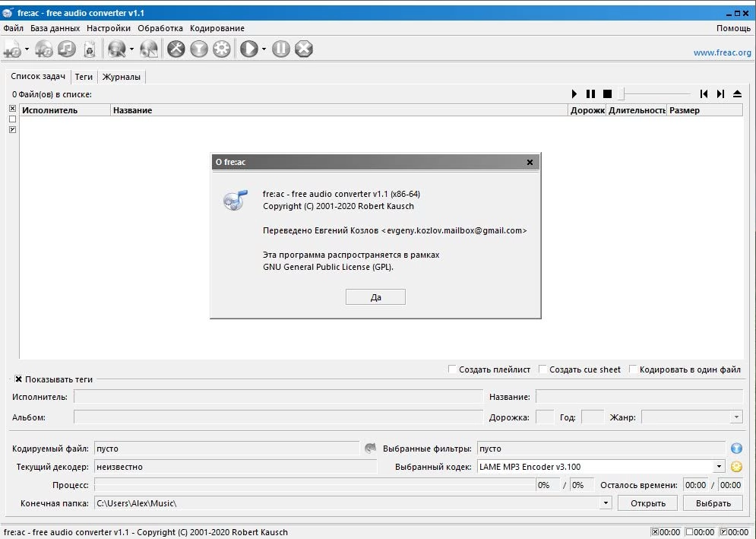Click the encoding progress bar
This screenshot has width=756, height=539.
(315, 485)
